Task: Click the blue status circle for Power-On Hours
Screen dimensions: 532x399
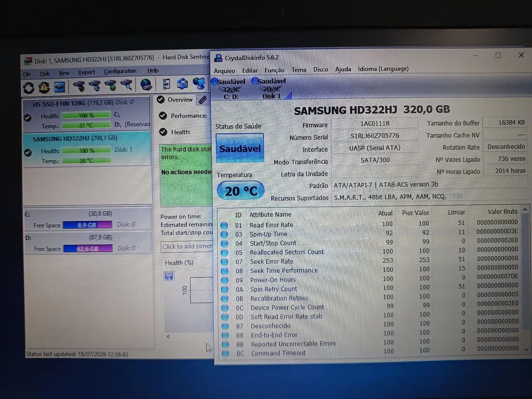Action: pos(225,280)
